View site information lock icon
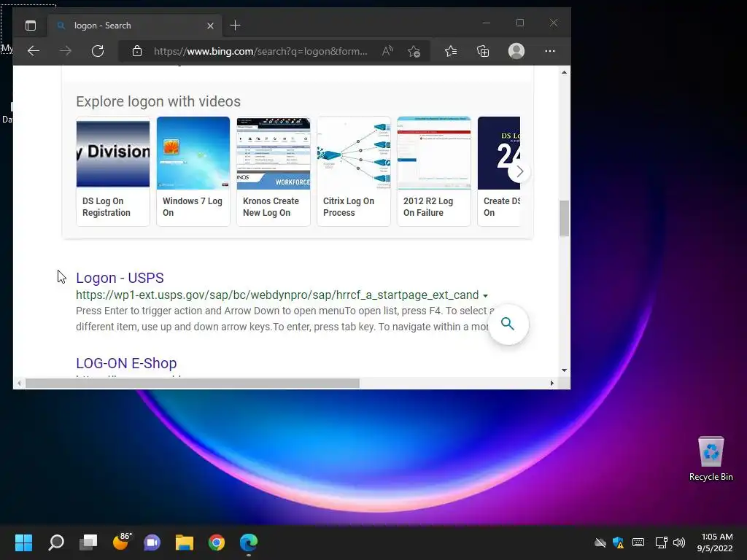The height and width of the screenshot is (560, 747). (x=137, y=51)
